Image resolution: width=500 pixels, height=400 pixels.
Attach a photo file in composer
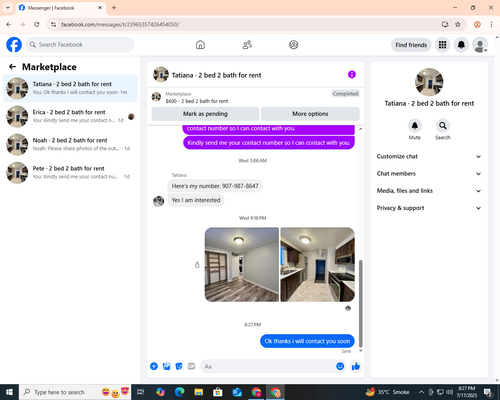166,366
